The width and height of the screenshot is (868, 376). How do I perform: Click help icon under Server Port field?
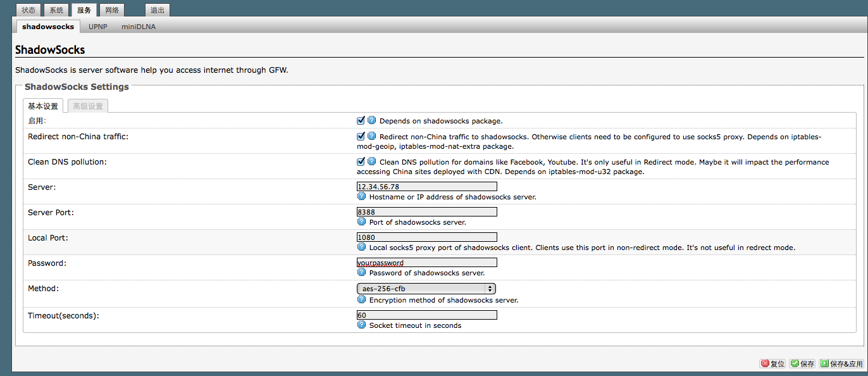(362, 222)
